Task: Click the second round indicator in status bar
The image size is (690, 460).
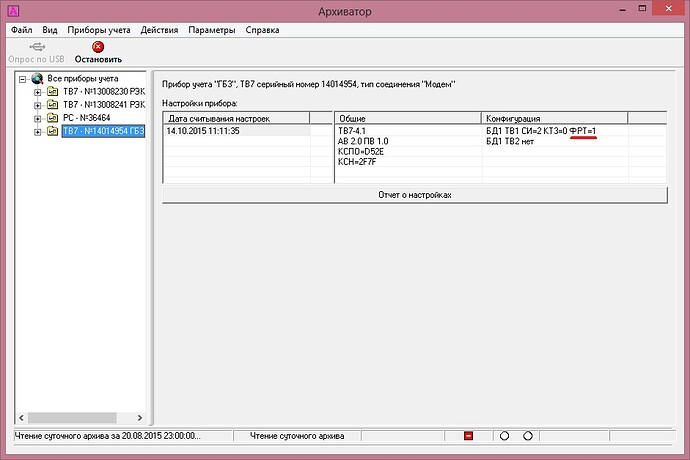Action: pos(528,436)
